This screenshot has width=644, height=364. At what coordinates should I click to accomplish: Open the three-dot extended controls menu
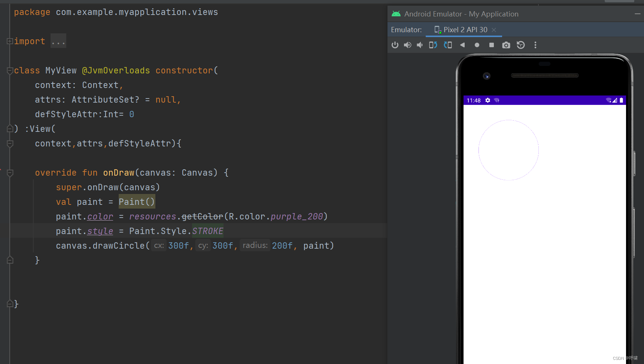535,45
